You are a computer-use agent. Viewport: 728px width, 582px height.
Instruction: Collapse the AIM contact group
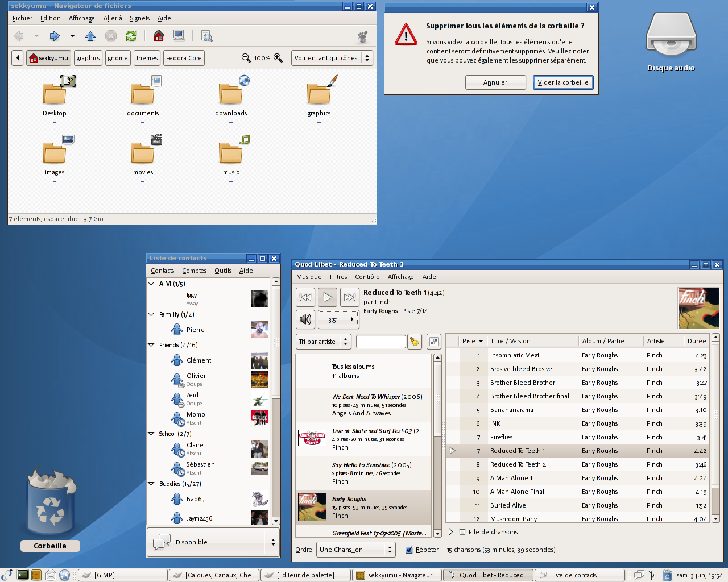click(x=151, y=284)
